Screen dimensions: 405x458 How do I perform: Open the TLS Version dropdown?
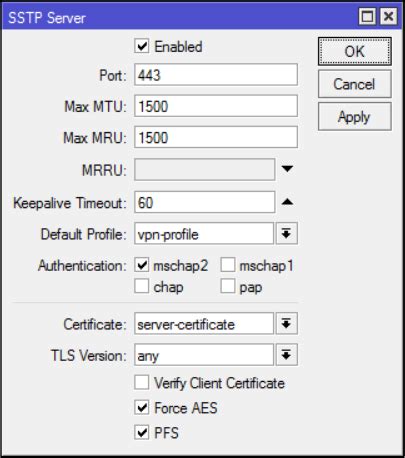coord(286,355)
